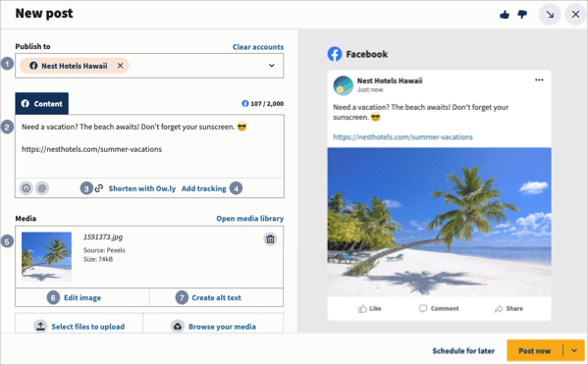
Task: Open the media library link
Action: 249,219
